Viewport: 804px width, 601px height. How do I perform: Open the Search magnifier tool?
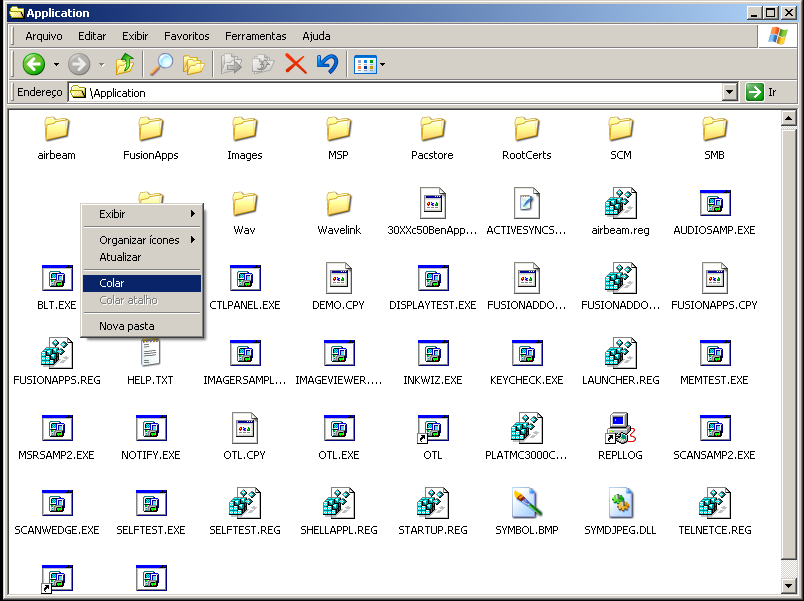pos(162,65)
